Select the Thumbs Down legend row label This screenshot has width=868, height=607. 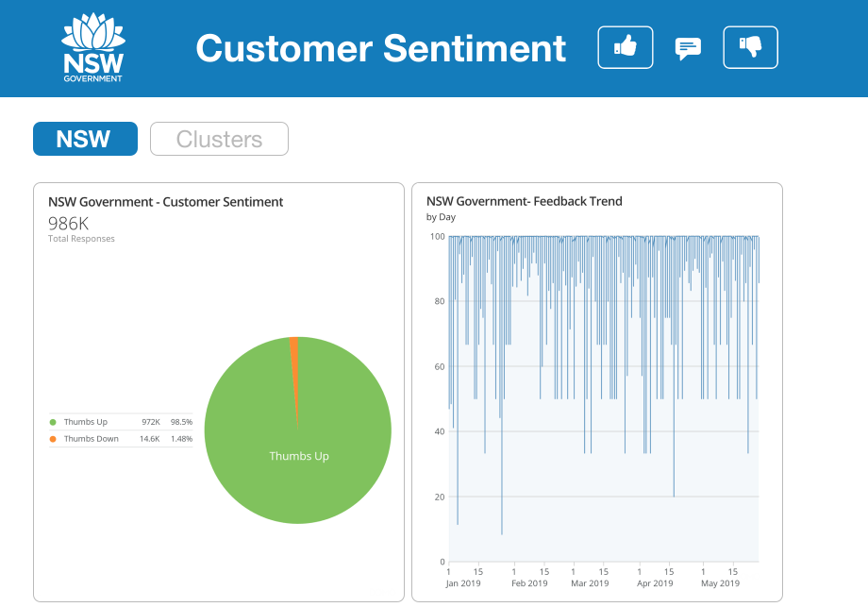coord(92,439)
